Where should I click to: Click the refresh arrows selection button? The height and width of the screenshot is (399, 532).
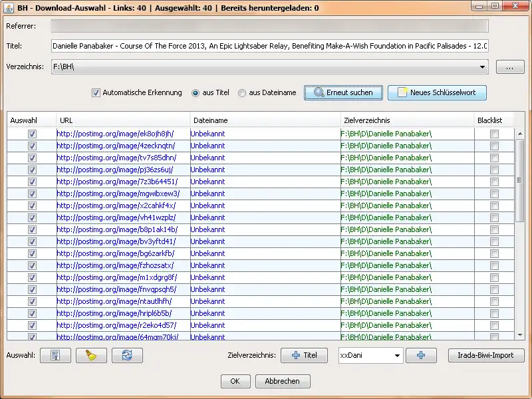click(x=127, y=355)
